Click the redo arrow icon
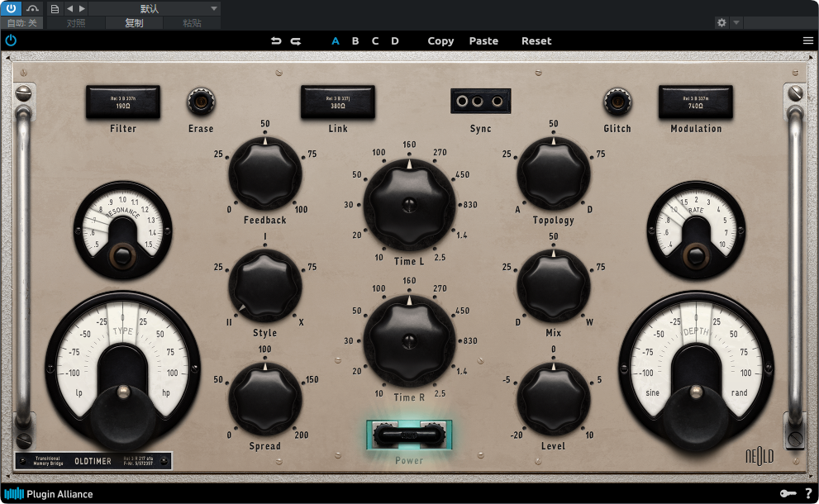Screen dimensions: 819x504 pos(296,40)
